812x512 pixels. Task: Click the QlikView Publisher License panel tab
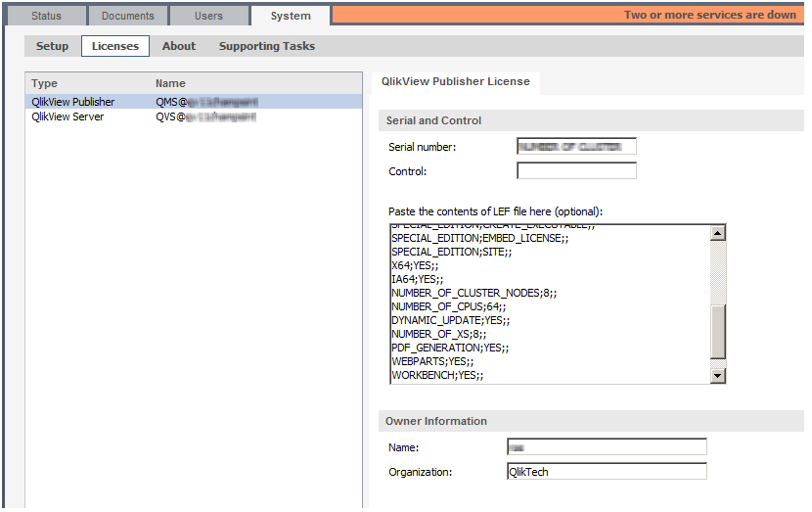pos(456,82)
